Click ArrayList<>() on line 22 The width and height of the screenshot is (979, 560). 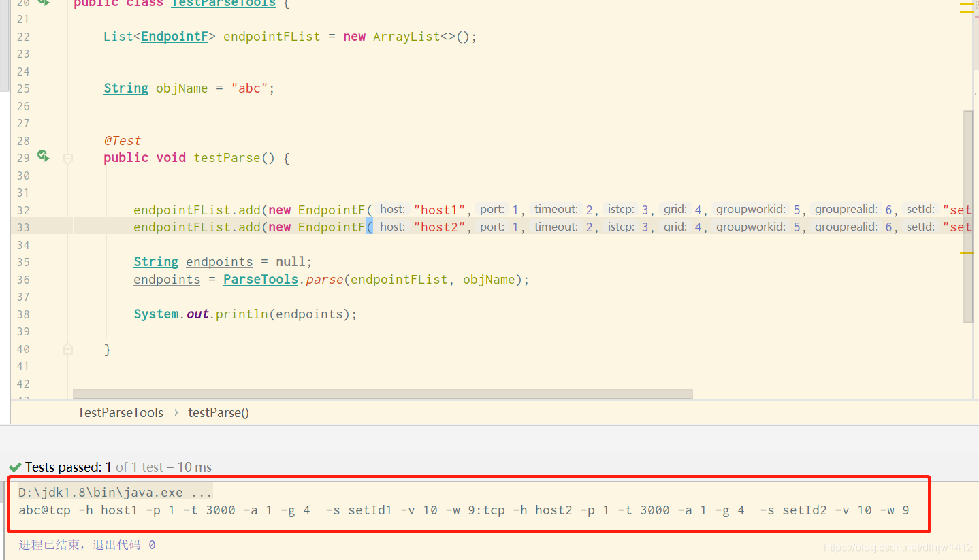pos(421,36)
